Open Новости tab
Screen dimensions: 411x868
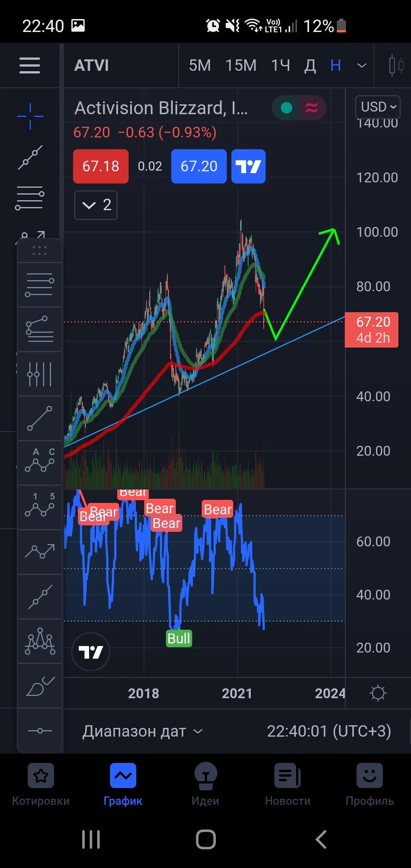coord(288,785)
